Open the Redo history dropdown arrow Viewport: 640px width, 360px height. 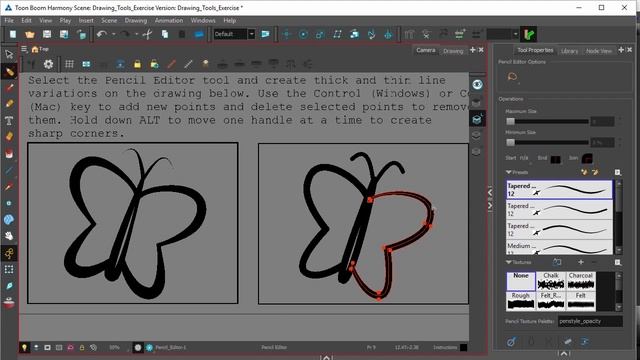[136, 34]
